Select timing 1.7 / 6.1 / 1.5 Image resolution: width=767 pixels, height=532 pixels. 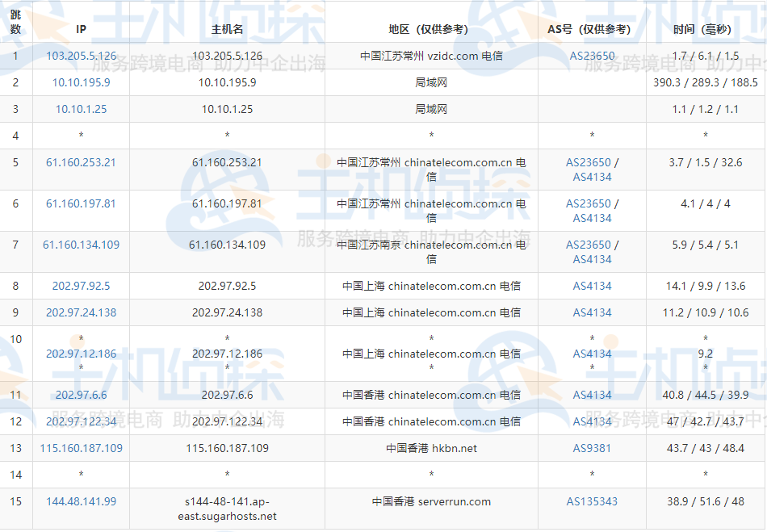click(706, 56)
